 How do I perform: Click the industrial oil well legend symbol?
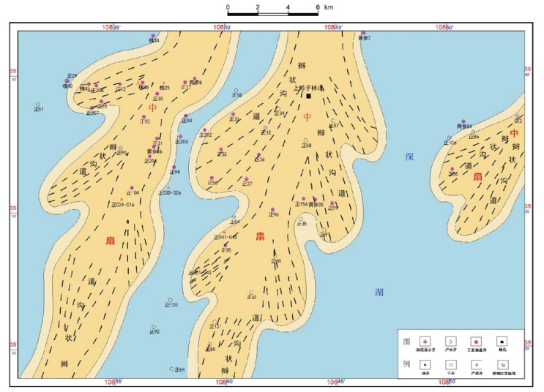pos(476,341)
